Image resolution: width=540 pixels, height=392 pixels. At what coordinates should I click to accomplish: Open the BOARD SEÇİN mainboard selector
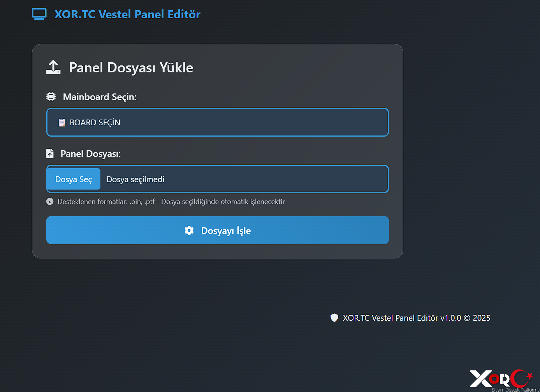pos(217,122)
